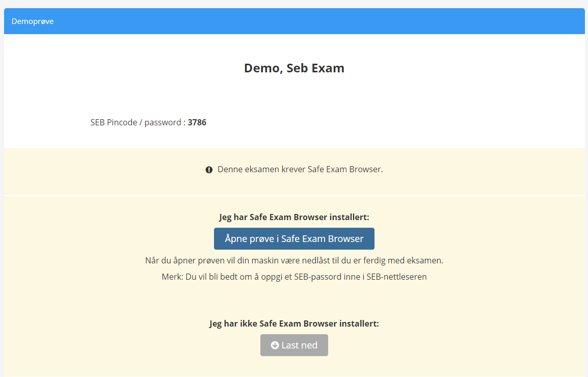
Task: Click the SEB Pincode / password label
Action: point(138,122)
